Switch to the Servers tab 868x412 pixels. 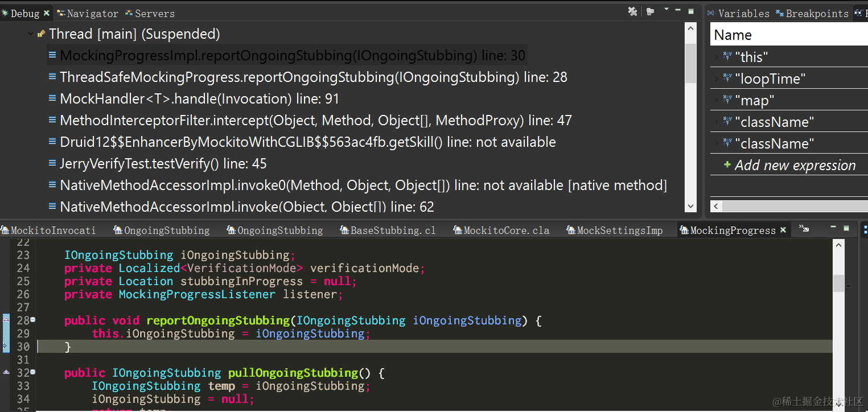click(150, 13)
